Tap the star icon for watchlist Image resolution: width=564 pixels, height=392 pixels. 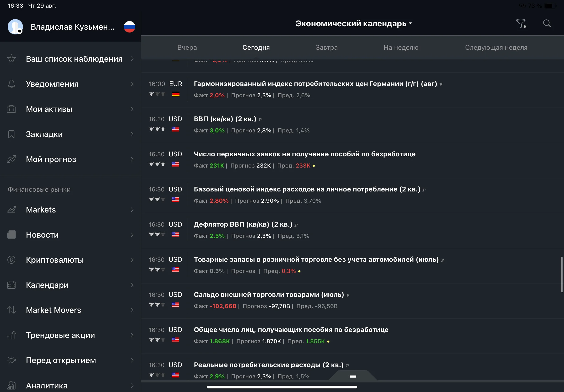coord(11,59)
